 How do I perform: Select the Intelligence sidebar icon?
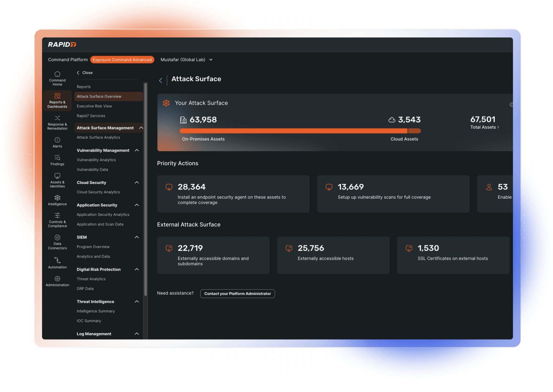click(x=57, y=200)
